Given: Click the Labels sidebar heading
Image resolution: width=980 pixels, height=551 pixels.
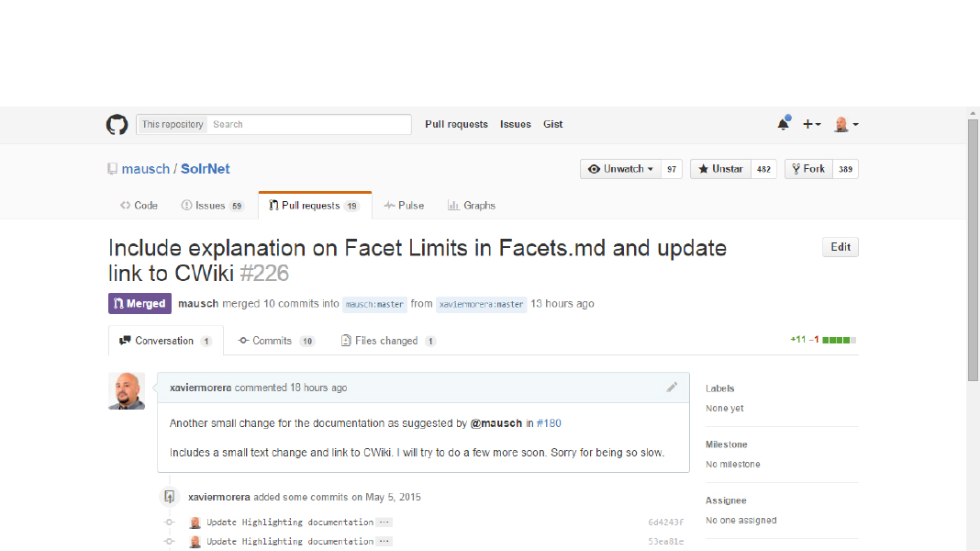Looking at the screenshot, I should point(720,388).
